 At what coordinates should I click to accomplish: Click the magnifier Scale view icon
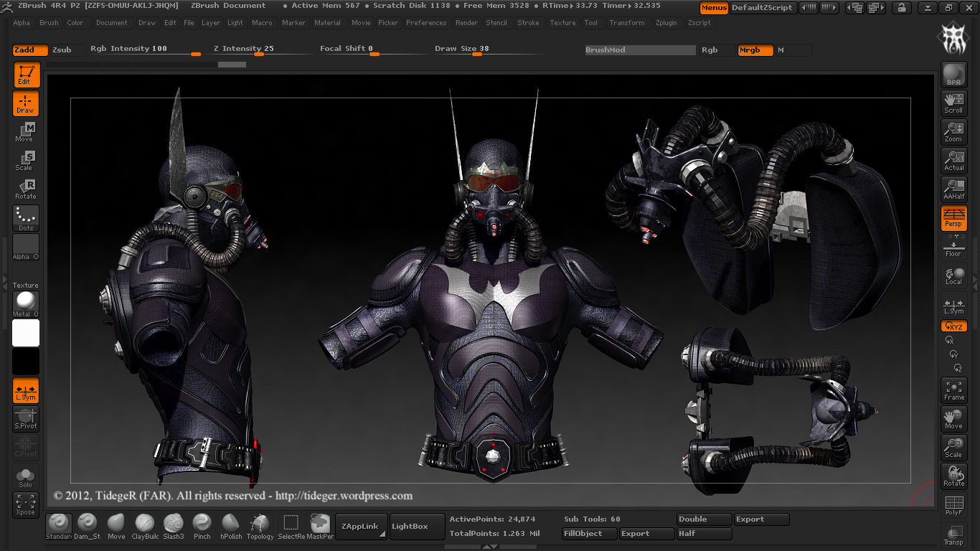(x=953, y=448)
